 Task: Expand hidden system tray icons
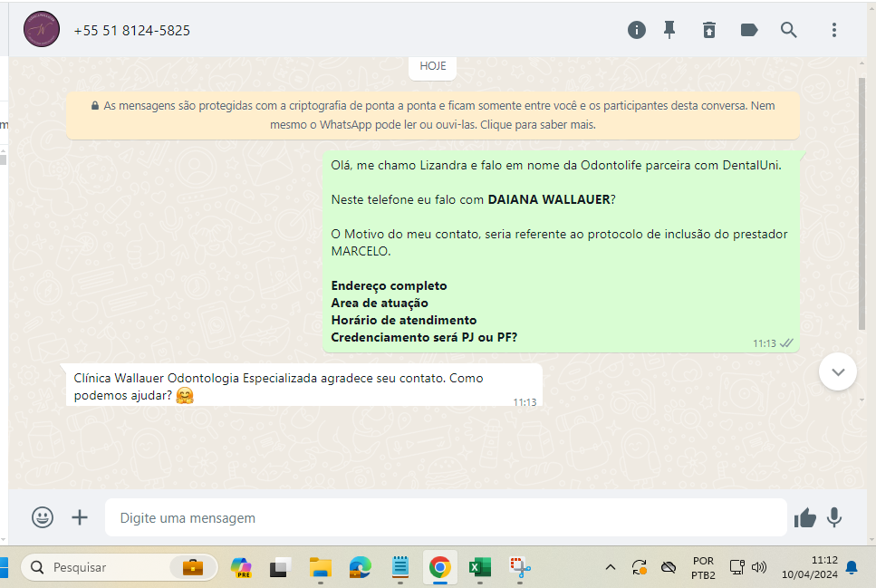[x=610, y=567]
